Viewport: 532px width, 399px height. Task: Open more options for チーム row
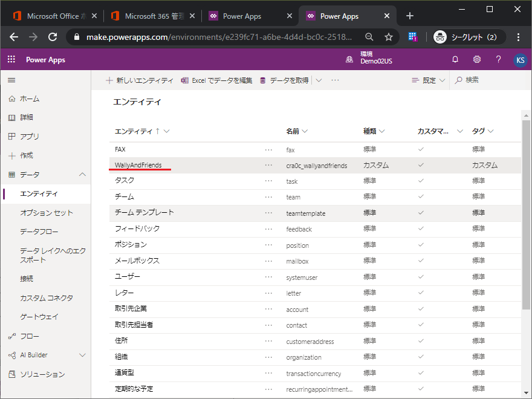coord(268,197)
